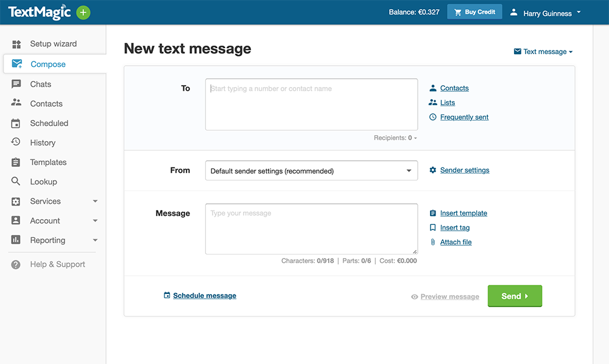This screenshot has width=609, height=364.
Task: Click the Schedule message link
Action: [204, 296]
